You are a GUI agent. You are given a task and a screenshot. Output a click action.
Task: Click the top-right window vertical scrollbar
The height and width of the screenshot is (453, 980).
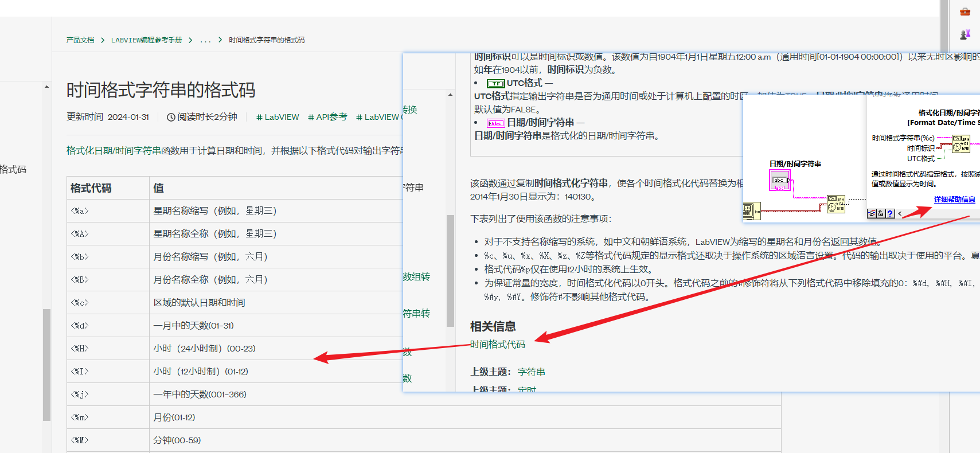[x=944, y=26]
